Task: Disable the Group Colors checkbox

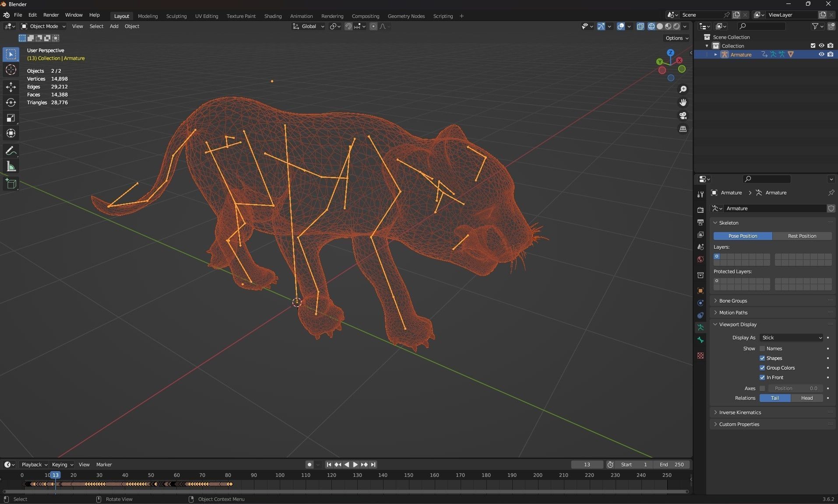Action: 762,368
